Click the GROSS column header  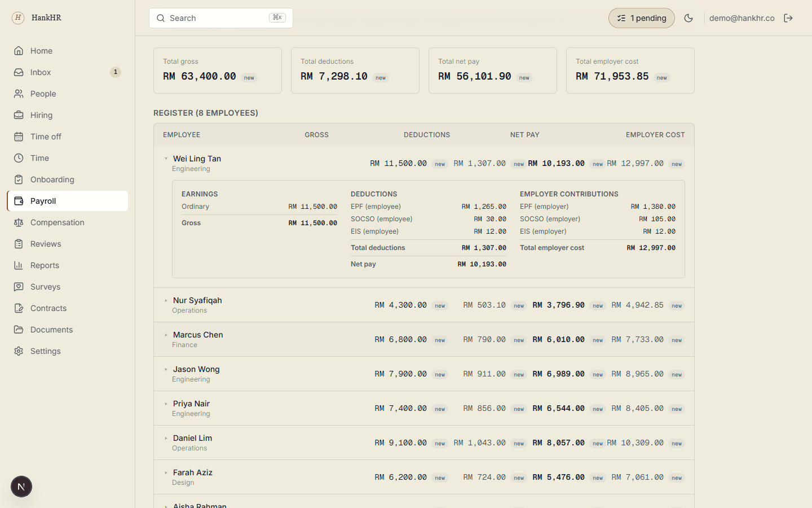(x=316, y=135)
